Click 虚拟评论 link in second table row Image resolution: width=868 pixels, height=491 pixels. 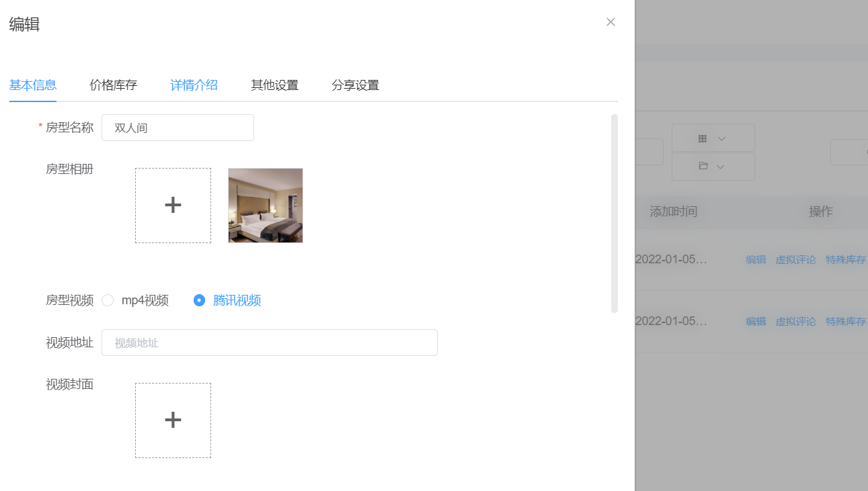[x=796, y=322]
